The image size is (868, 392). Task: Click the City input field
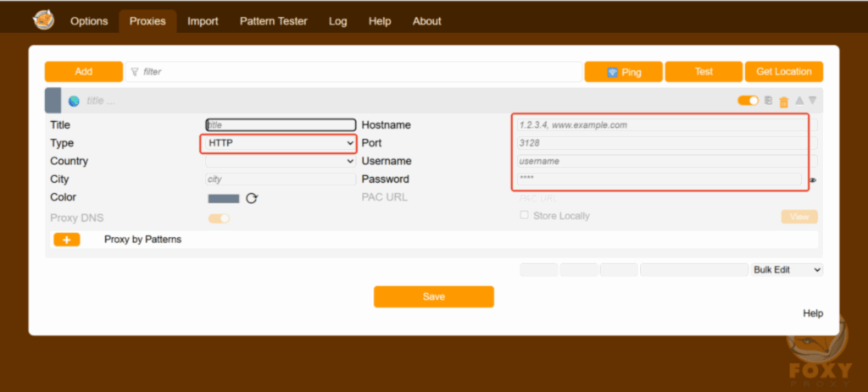(x=281, y=179)
